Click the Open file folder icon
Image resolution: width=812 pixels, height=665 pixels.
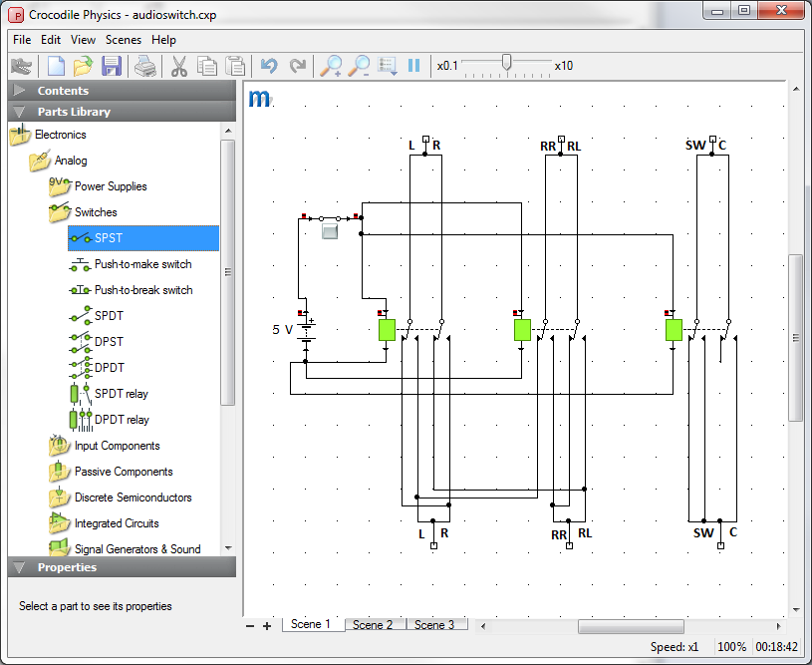coord(83,67)
